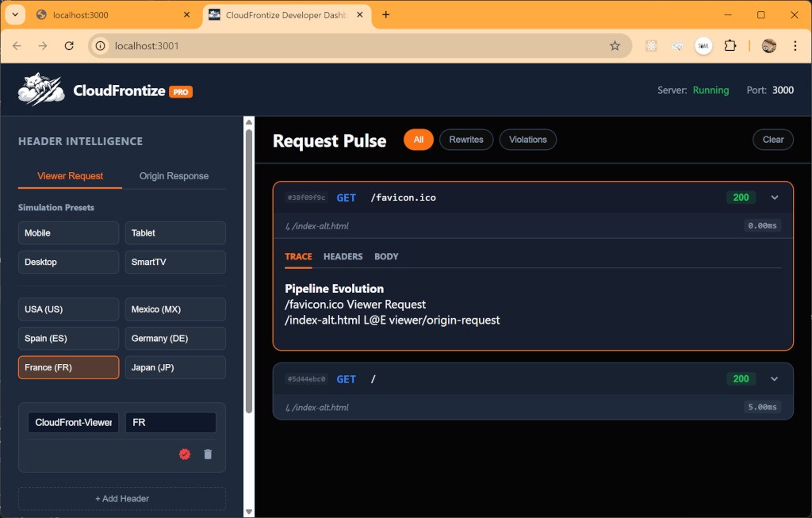The image size is (812, 518).
Task: Switch to the Origin Response tab
Action: (x=174, y=177)
